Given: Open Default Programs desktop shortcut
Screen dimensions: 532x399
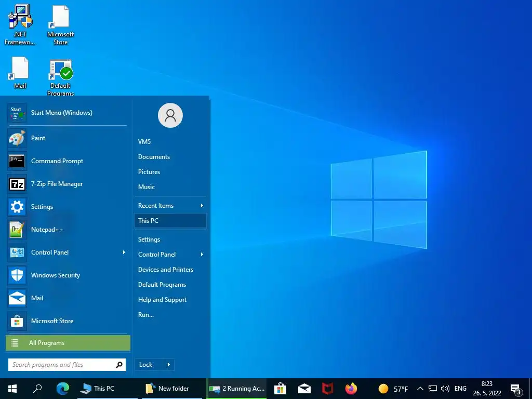Looking at the screenshot, I should pos(60,77).
